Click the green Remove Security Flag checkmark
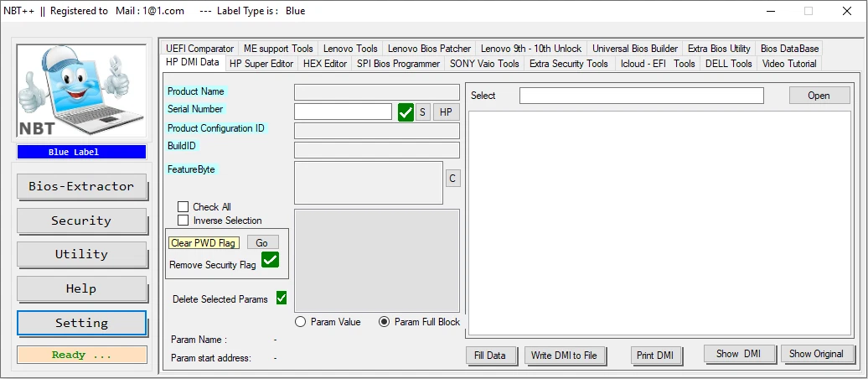The height and width of the screenshot is (379, 868). [270, 259]
